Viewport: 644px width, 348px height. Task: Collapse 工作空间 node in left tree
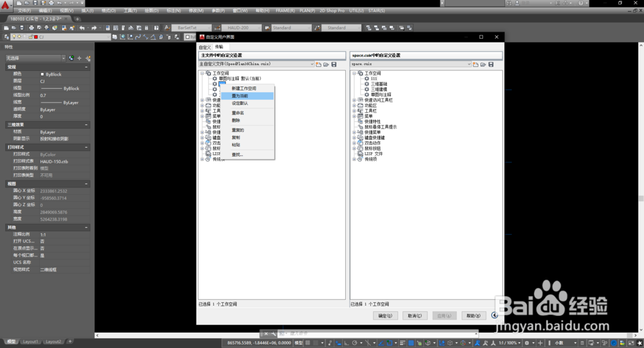202,73
